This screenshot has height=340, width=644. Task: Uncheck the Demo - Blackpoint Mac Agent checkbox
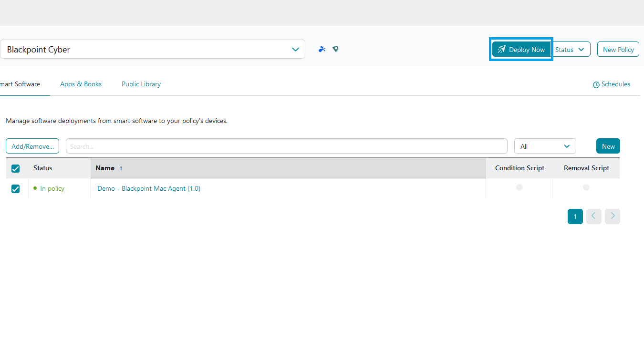[15, 189]
